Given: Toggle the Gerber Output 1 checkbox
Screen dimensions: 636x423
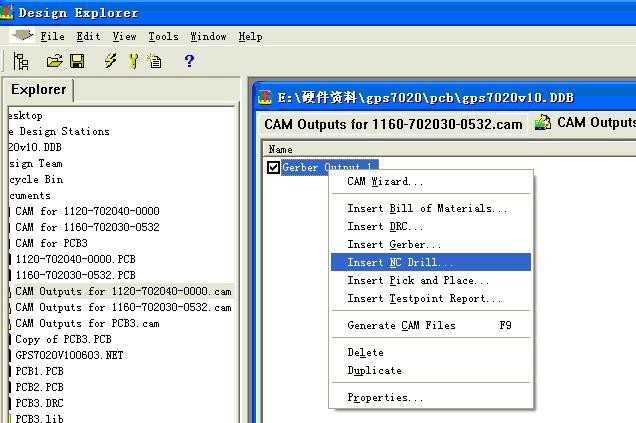Looking at the screenshot, I should pyautogui.click(x=273, y=167).
